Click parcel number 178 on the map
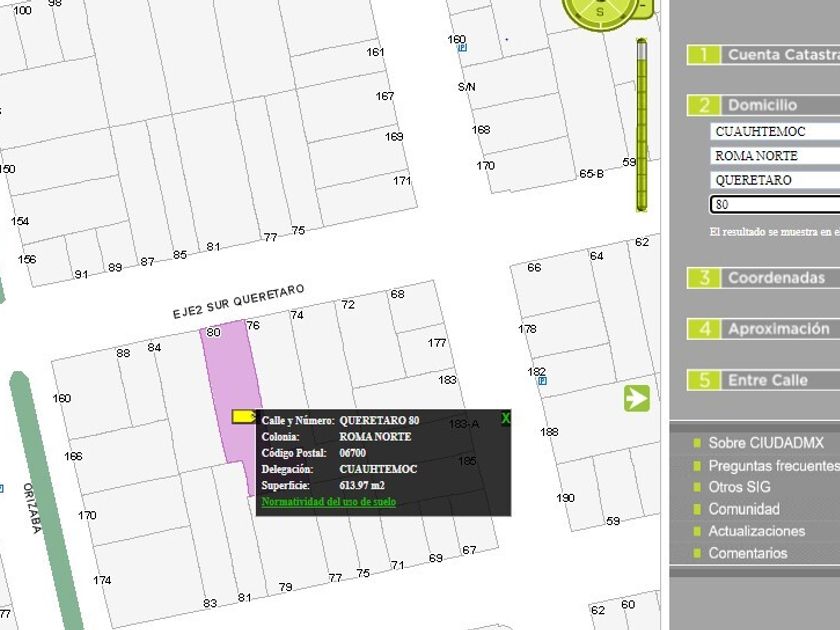Screen dimensions: 840x630 click(527, 329)
